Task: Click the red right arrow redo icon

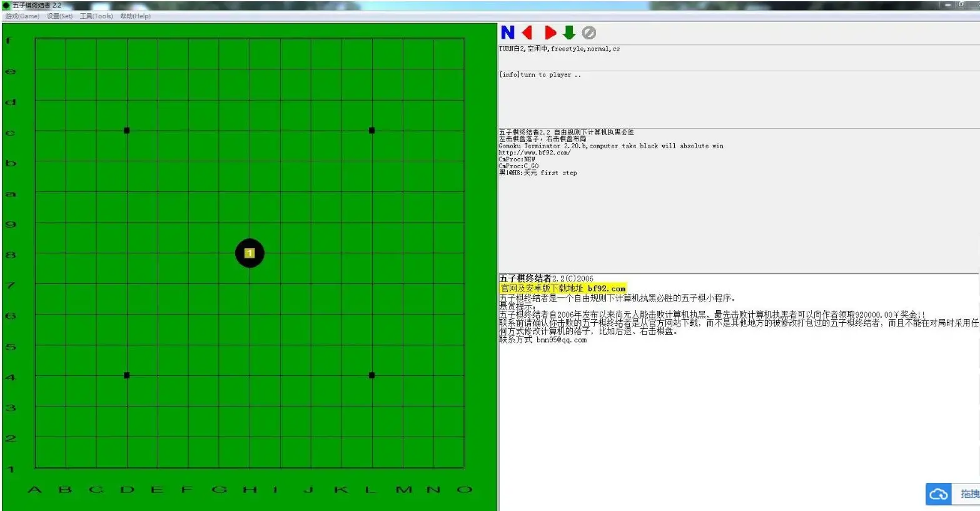Action: pos(550,33)
